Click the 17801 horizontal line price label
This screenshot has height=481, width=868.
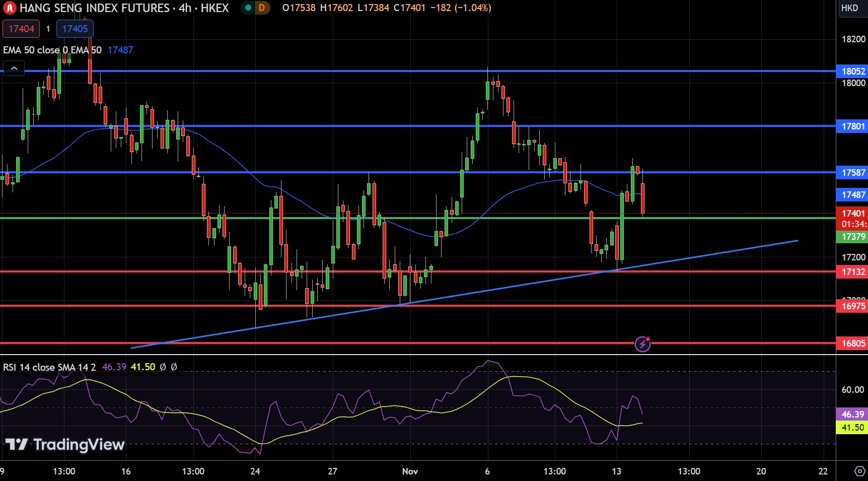pos(852,126)
